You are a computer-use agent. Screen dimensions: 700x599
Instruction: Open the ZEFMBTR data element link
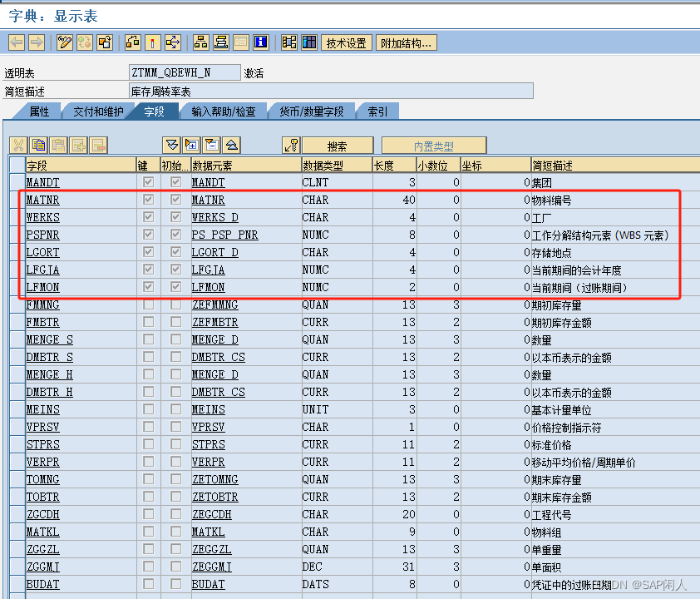[x=214, y=322]
